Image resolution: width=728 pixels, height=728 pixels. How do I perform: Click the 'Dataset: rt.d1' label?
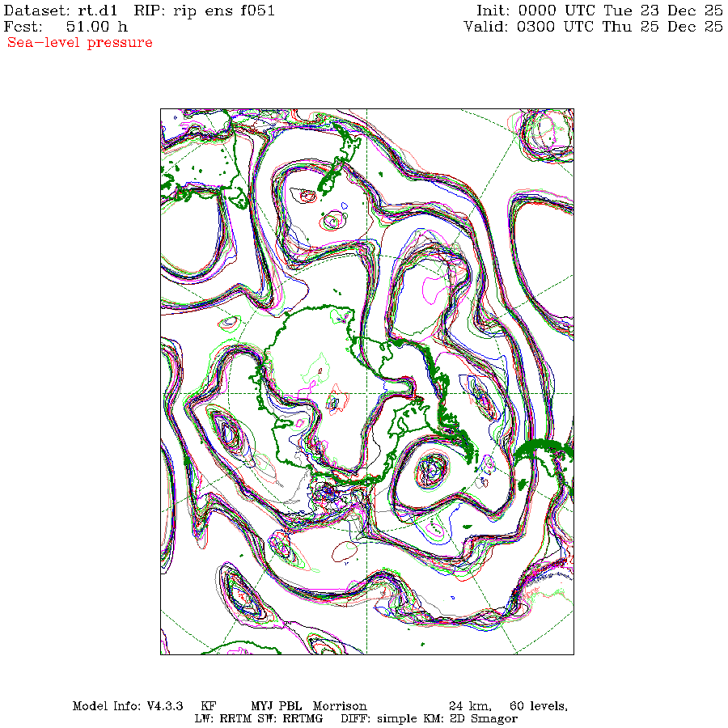click(x=61, y=11)
